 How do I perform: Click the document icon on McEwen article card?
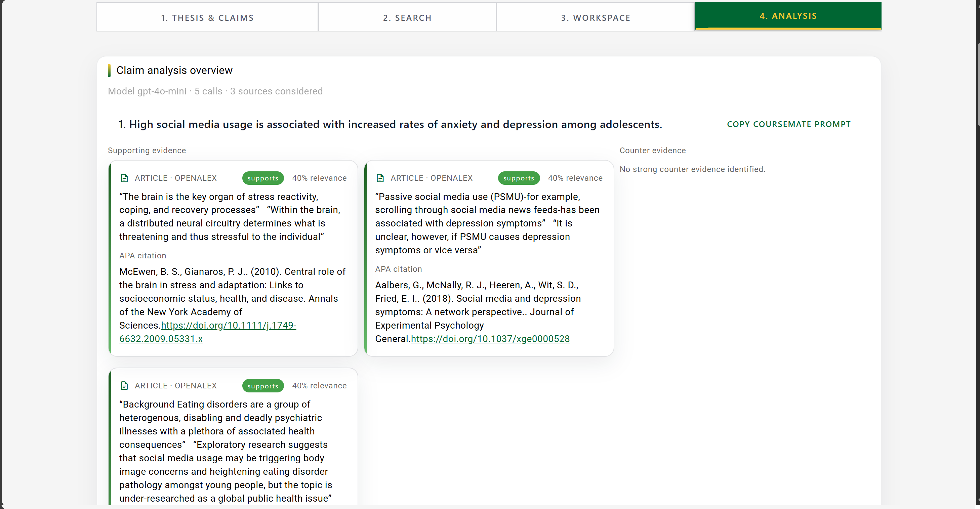124,178
